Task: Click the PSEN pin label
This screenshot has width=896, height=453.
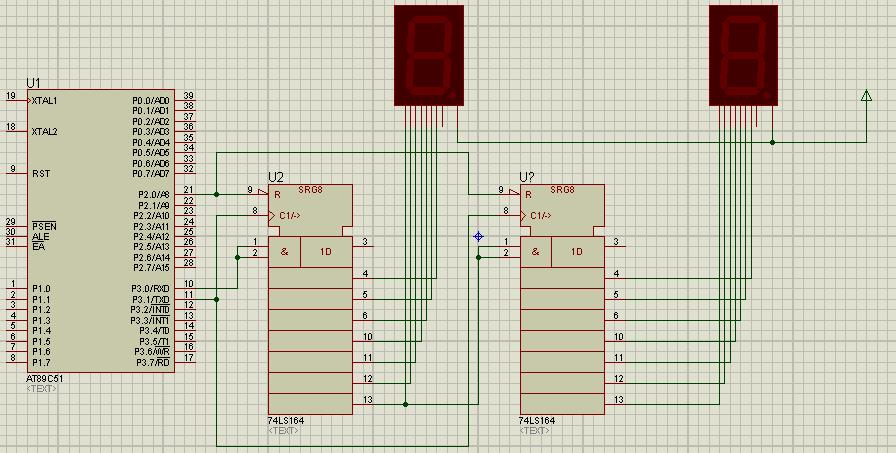Action: pyautogui.click(x=44, y=226)
